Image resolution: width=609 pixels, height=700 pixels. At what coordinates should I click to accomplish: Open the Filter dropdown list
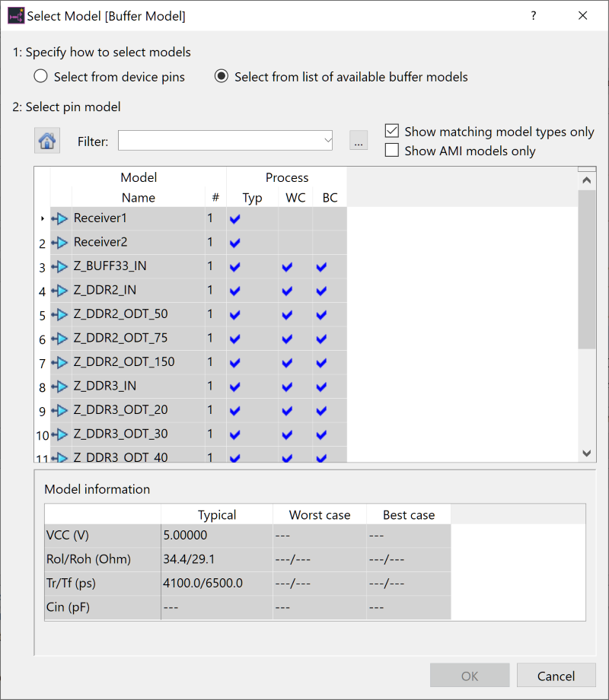327,141
